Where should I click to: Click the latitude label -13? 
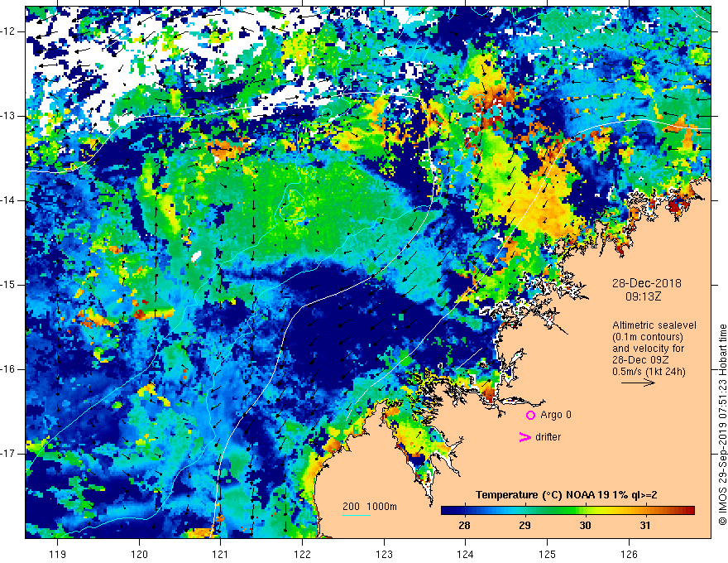tap(7, 116)
